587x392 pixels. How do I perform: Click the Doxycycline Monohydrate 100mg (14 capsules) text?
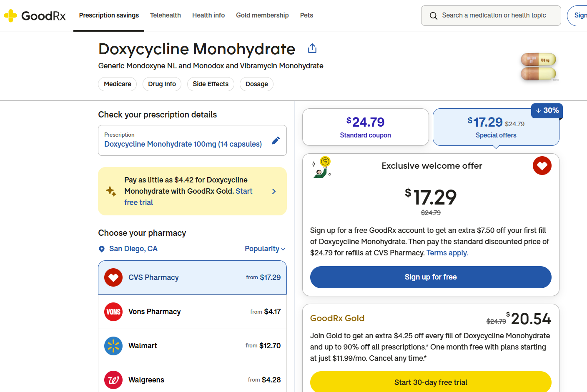point(183,144)
